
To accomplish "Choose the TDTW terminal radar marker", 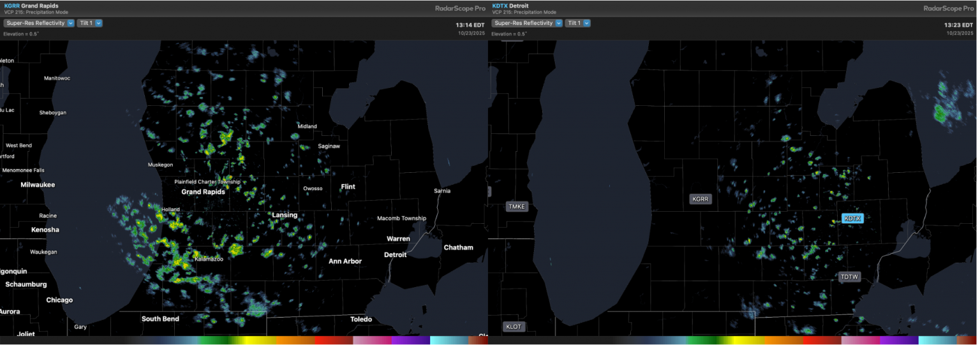I will click(x=849, y=277).
